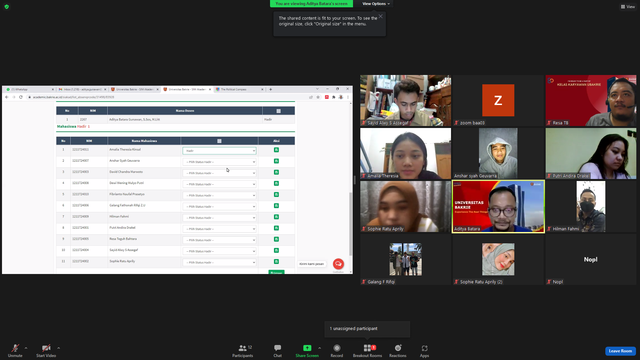Screen dimensions: 640x360
Task: Select Amalia Theresia's video tile
Action: click(406, 153)
